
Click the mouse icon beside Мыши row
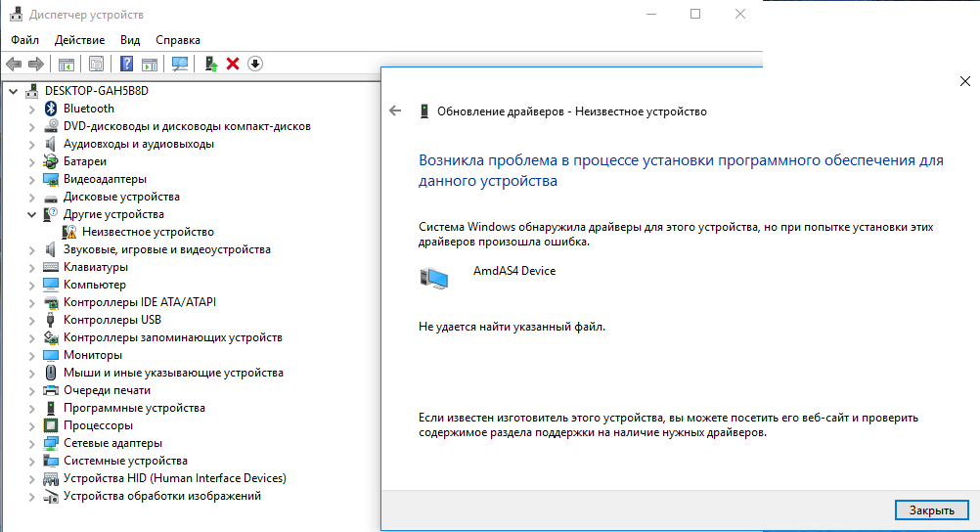click(51, 373)
